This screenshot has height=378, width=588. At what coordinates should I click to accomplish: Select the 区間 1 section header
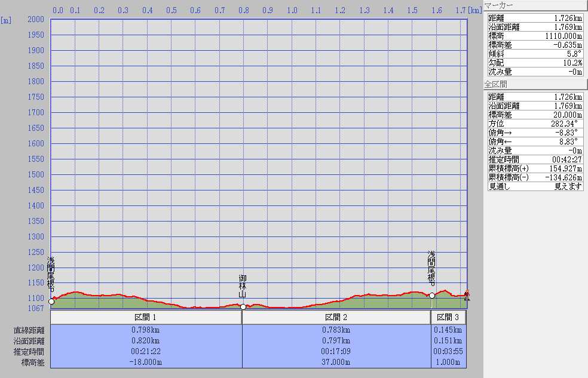click(146, 317)
